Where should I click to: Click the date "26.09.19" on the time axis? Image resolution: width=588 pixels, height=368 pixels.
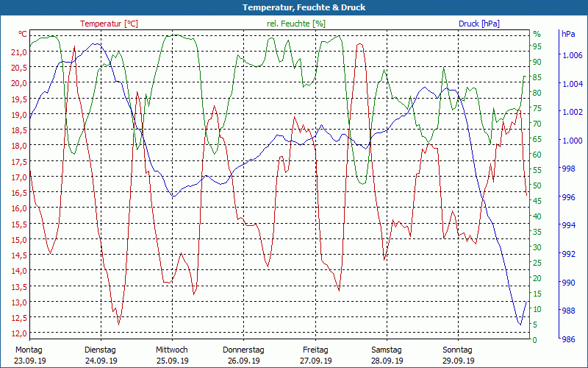243,361
